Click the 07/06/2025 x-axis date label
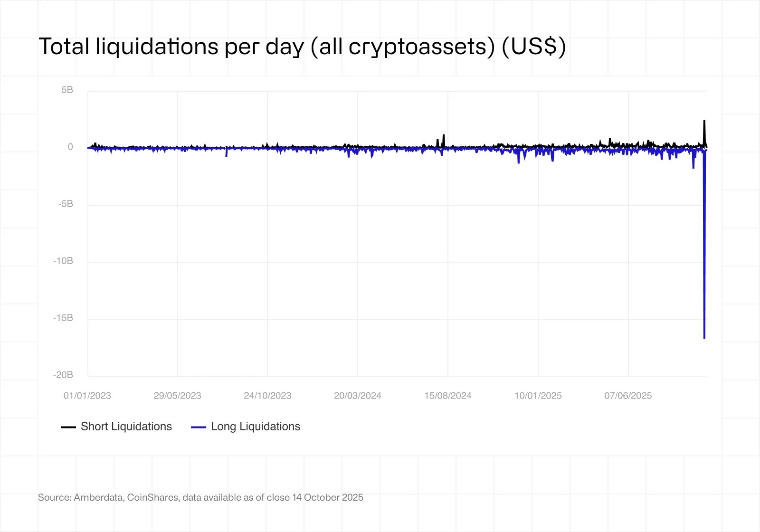Screen dimensions: 760x532 click(628, 396)
